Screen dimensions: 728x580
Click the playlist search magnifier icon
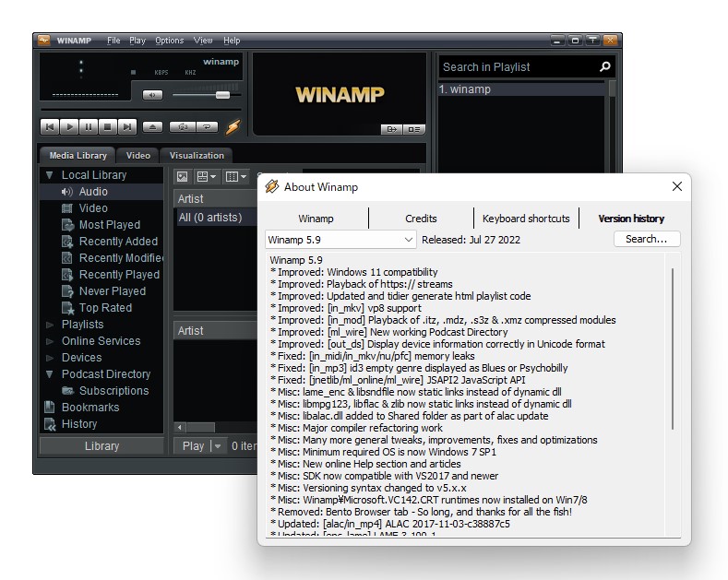coord(604,66)
